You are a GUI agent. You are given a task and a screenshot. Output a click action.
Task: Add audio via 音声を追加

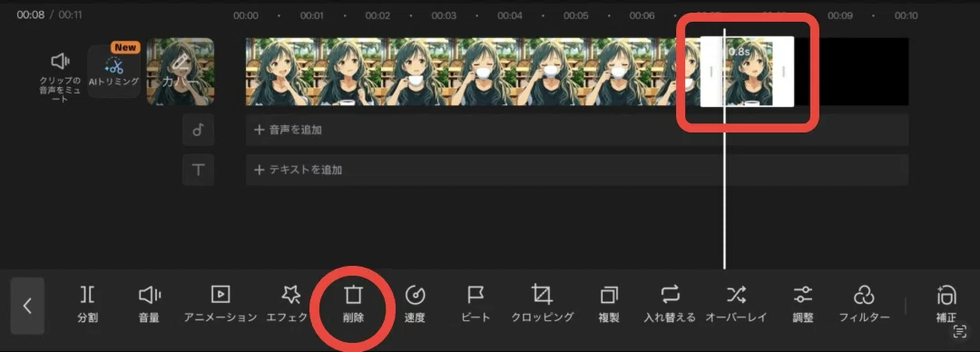pyautogui.click(x=576, y=130)
